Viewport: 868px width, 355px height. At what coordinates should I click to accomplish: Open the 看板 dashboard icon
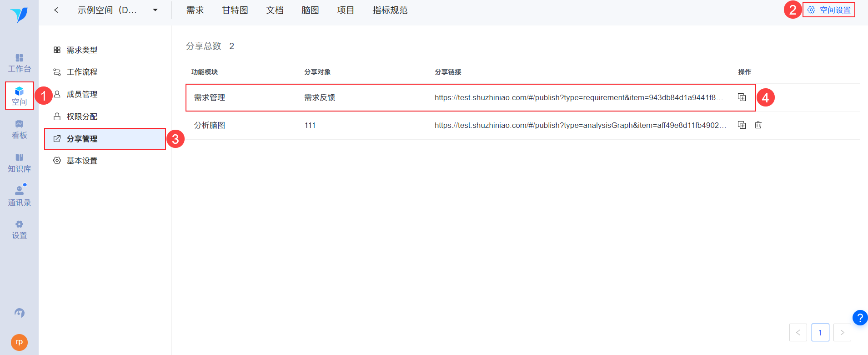(x=19, y=124)
